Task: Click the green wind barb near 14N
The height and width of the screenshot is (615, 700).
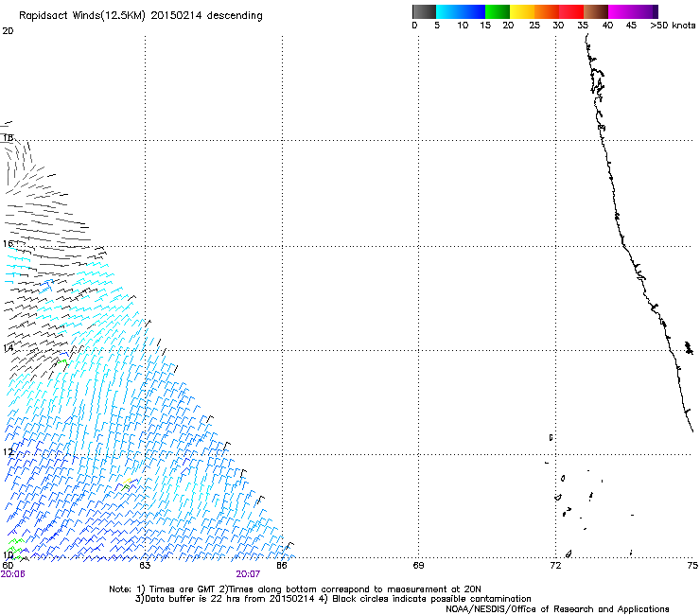Action: [62, 361]
